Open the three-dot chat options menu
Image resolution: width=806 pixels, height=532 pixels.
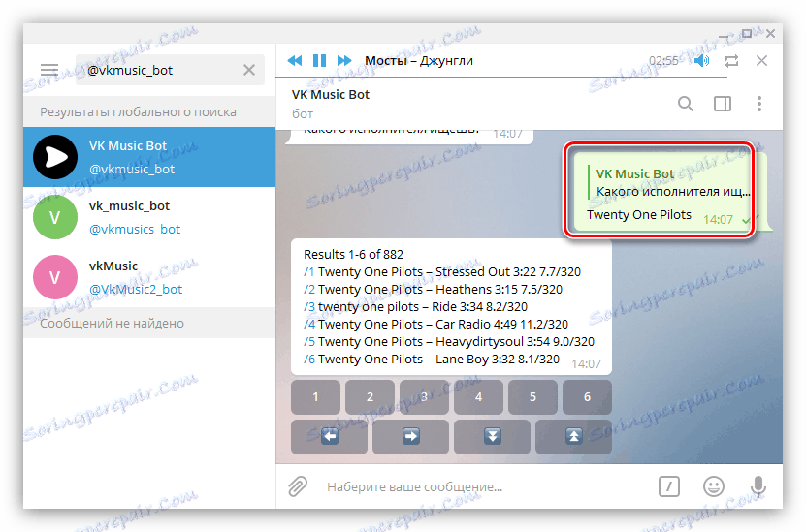tap(759, 104)
